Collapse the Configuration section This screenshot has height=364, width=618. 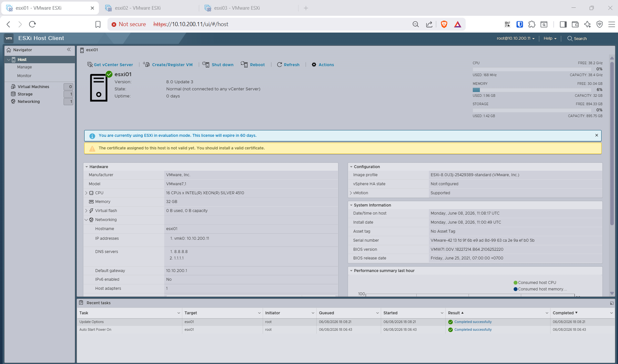coord(351,167)
